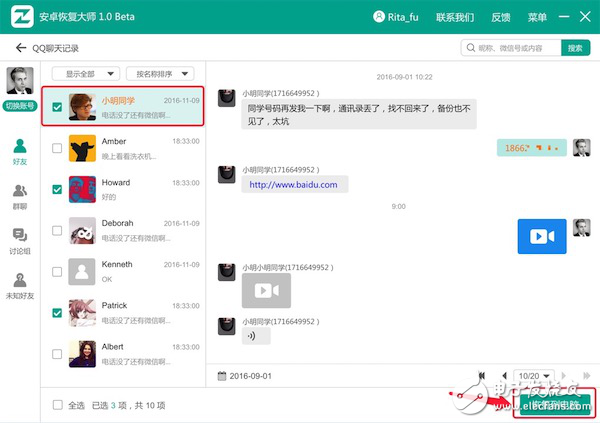Open the 10/20 page selector dropdown
The image size is (600, 423).
pyautogui.click(x=535, y=376)
